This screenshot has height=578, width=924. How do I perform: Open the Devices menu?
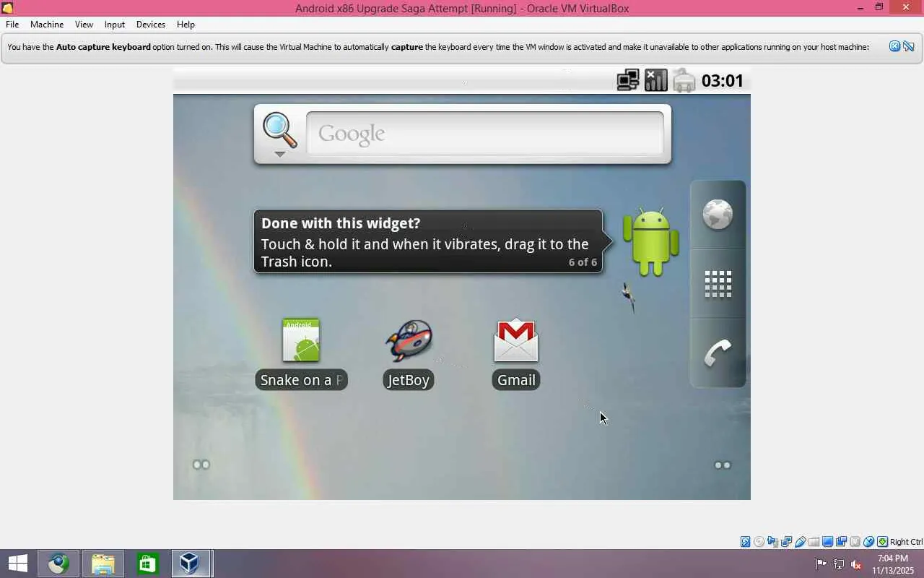coord(150,24)
